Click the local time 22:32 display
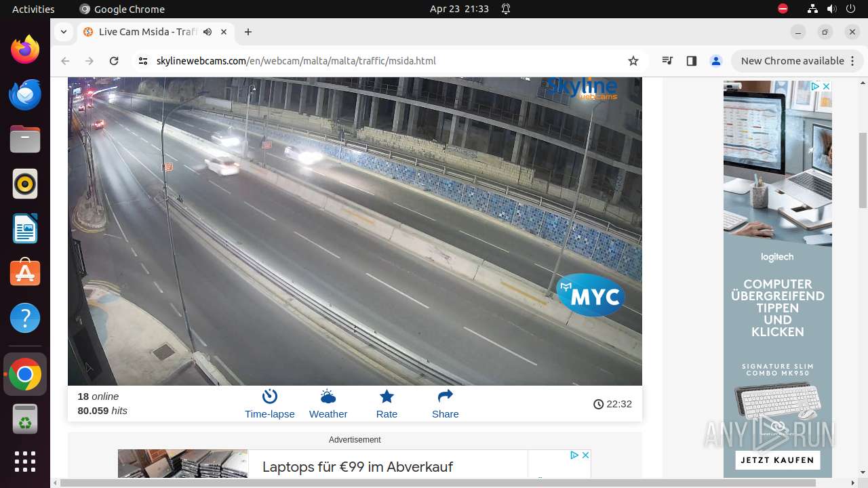Screen dimensions: 868x488 coord(612,404)
